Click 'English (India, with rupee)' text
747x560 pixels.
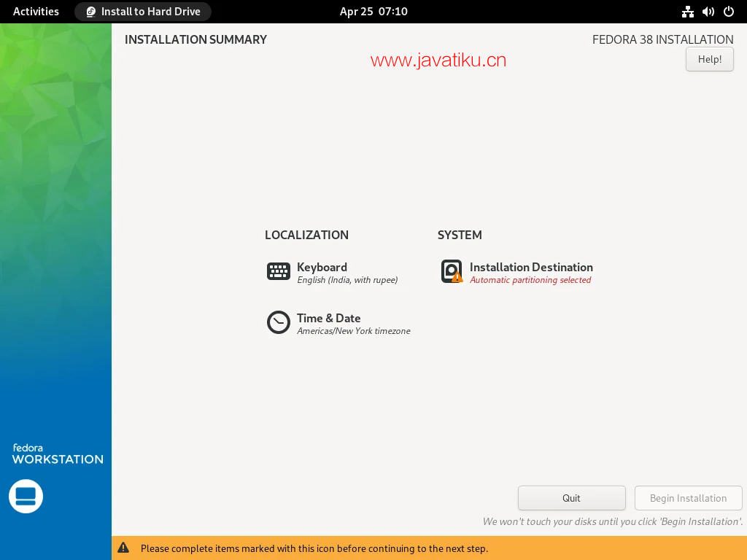point(347,280)
